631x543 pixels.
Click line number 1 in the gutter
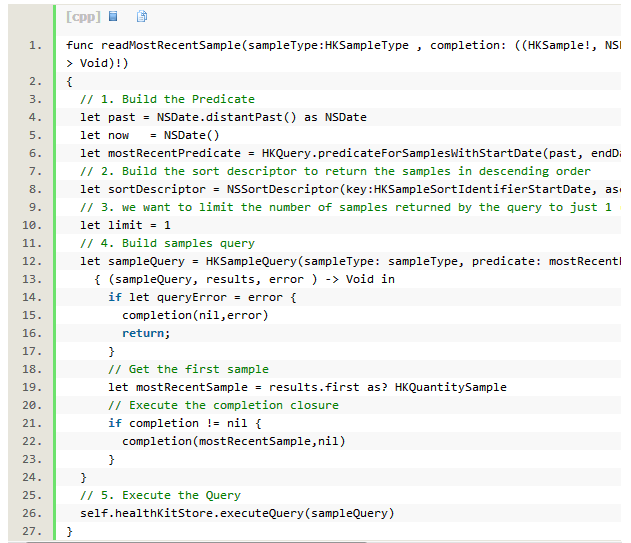click(x=35, y=45)
